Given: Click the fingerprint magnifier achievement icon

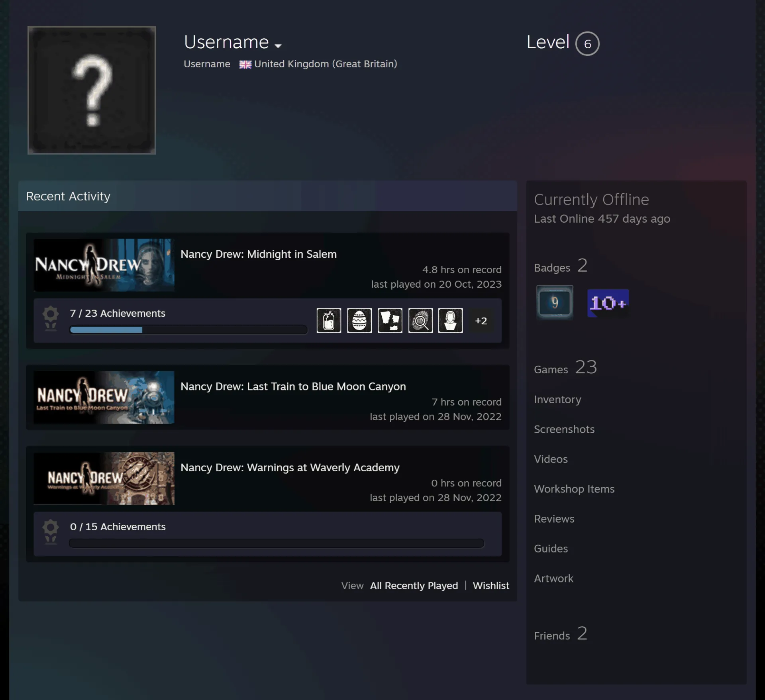Looking at the screenshot, I should pos(420,320).
